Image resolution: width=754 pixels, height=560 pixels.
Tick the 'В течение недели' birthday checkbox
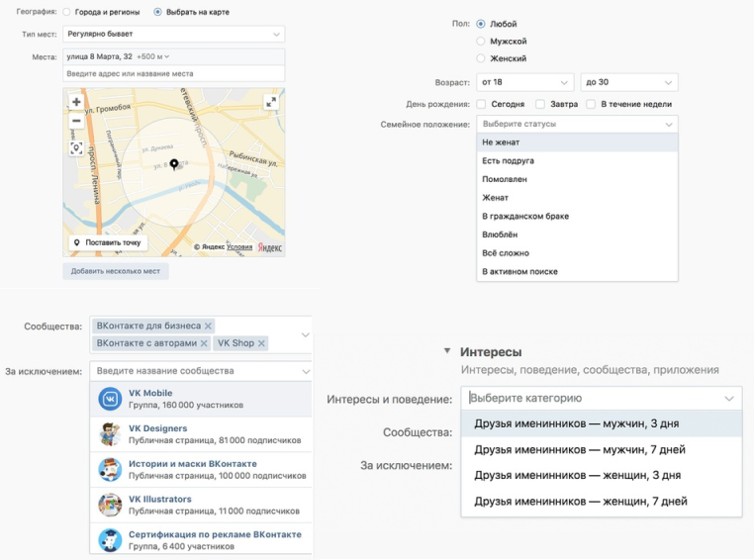pyautogui.click(x=591, y=104)
